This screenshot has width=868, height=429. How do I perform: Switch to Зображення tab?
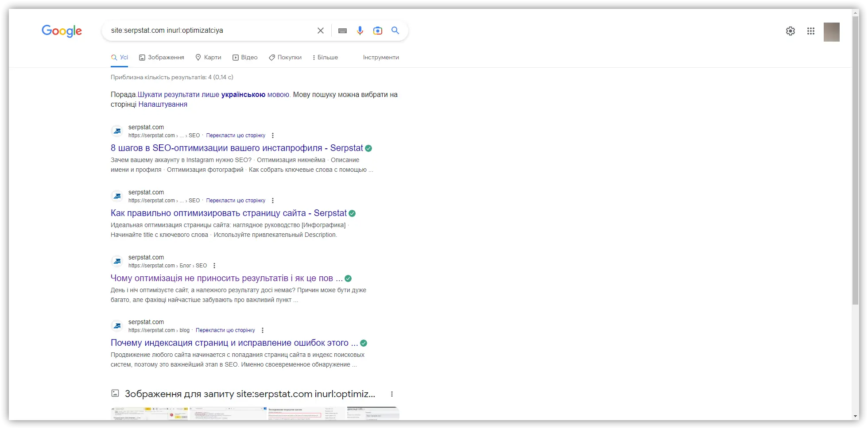coord(162,58)
